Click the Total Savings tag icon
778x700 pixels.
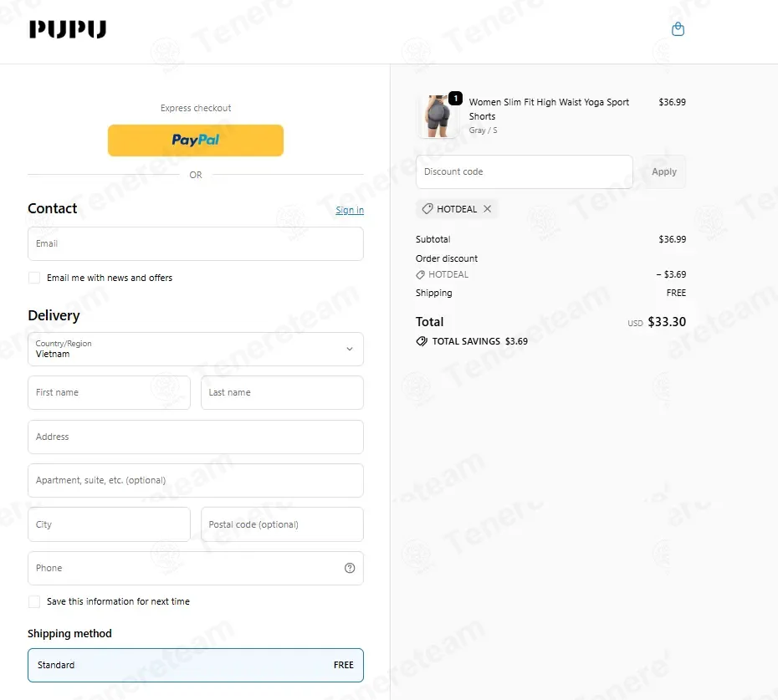coord(422,341)
